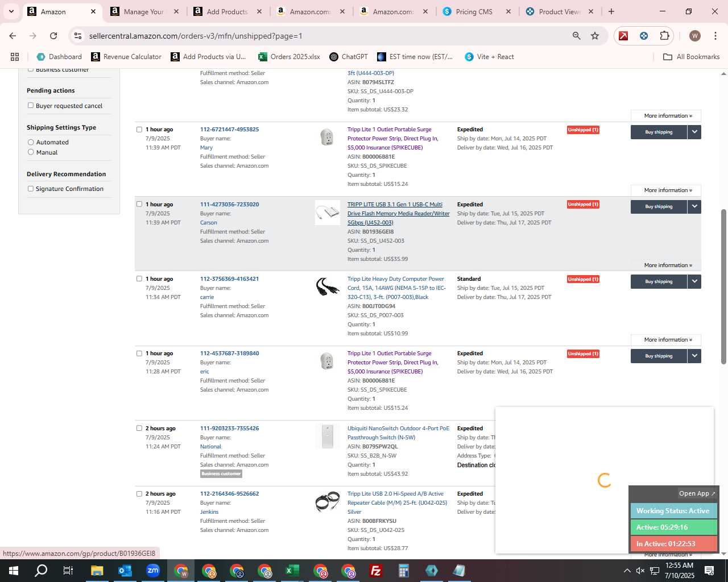Enable the Signature Confirmation checkbox

(x=31, y=188)
